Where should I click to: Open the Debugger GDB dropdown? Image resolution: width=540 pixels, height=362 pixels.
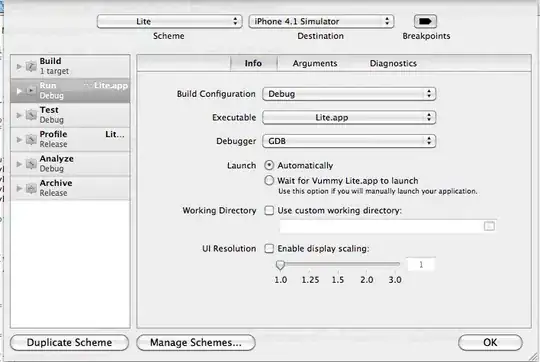pyautogui.click(x=349, y=141)
